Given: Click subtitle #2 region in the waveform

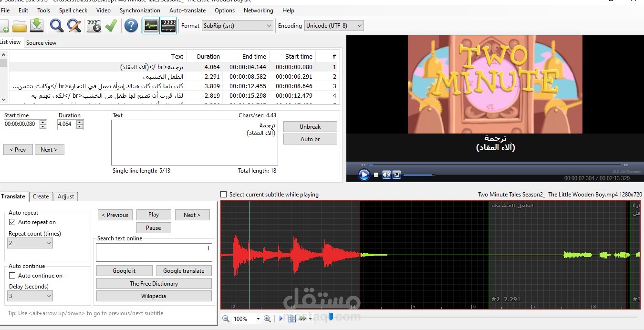Looking at the screenshot, I should (558, 255).
